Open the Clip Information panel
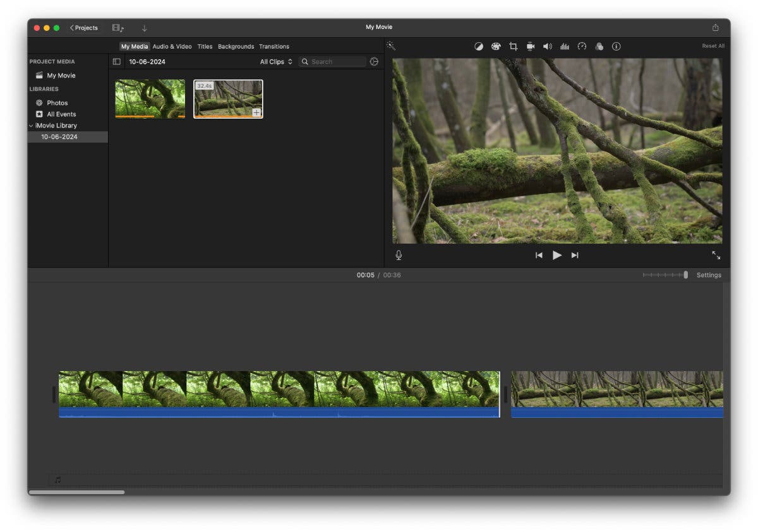This screenshot has height=532, width=758. (x=617, y=46)
